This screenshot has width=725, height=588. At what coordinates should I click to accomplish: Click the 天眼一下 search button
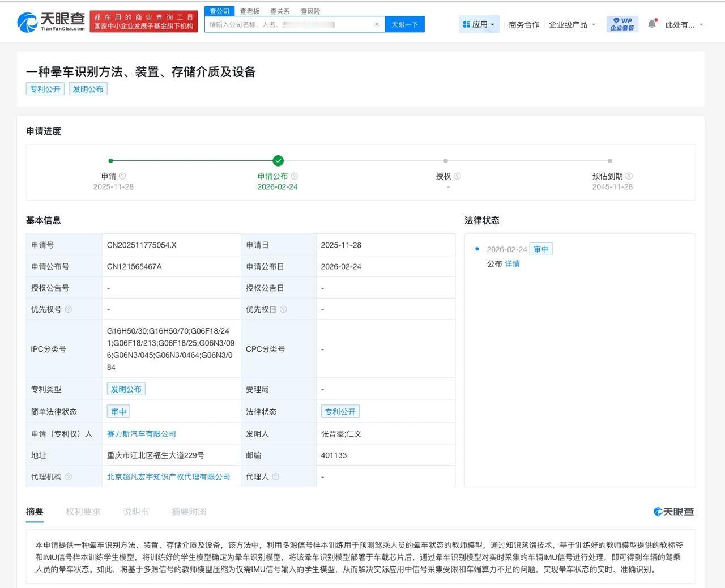coord(405,24)
